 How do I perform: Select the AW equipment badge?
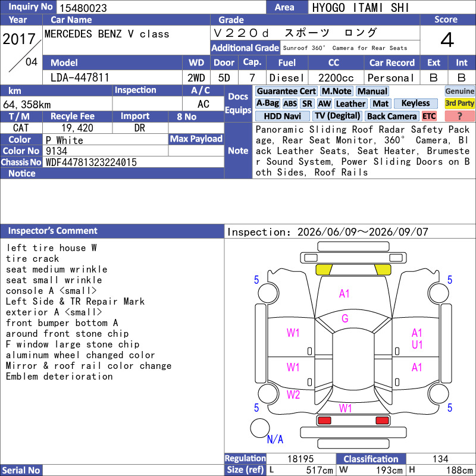click(324, 104)
